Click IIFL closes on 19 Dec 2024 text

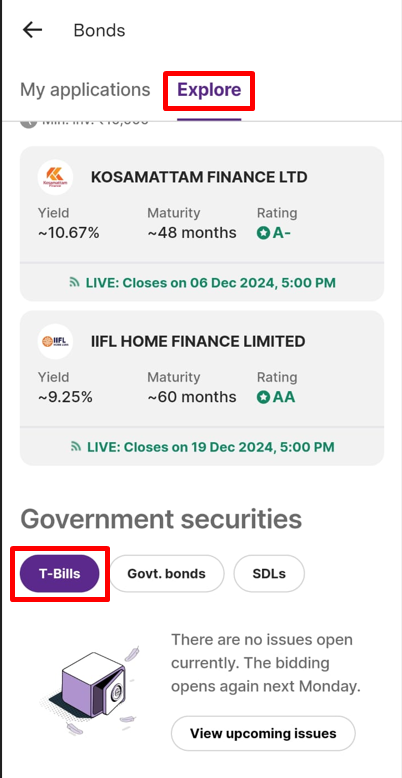coord(210,447)
